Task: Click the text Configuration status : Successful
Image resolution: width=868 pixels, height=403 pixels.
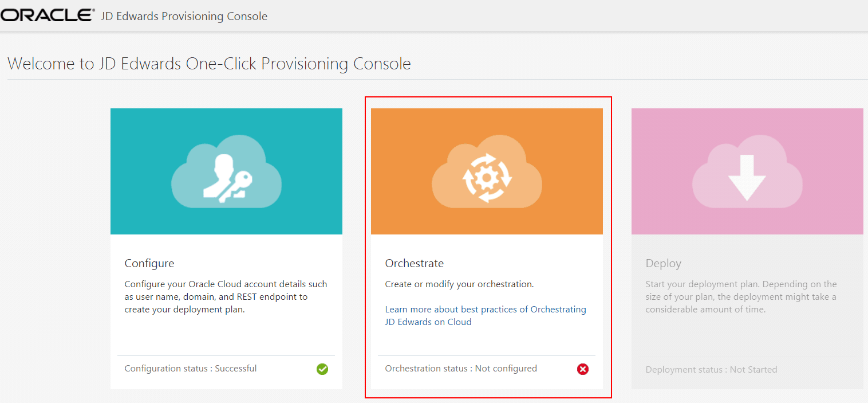Action: tap(190, 369)
